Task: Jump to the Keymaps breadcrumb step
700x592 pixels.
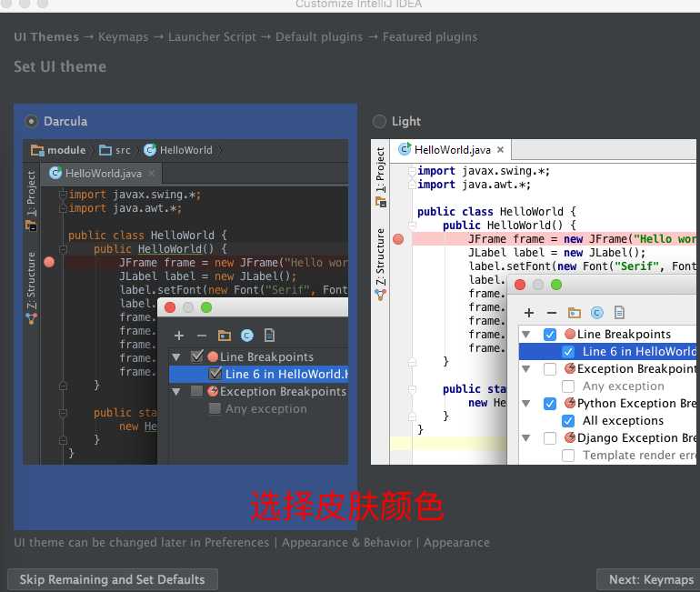Action: pyautogui.click(x=124, y=36)
